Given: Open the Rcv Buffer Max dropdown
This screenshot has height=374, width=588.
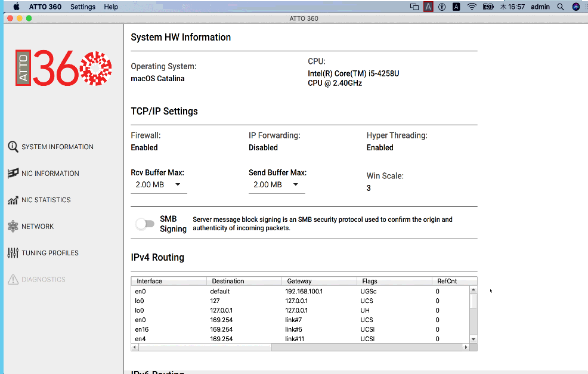Looking at the screenshot, I should [159, 184].
